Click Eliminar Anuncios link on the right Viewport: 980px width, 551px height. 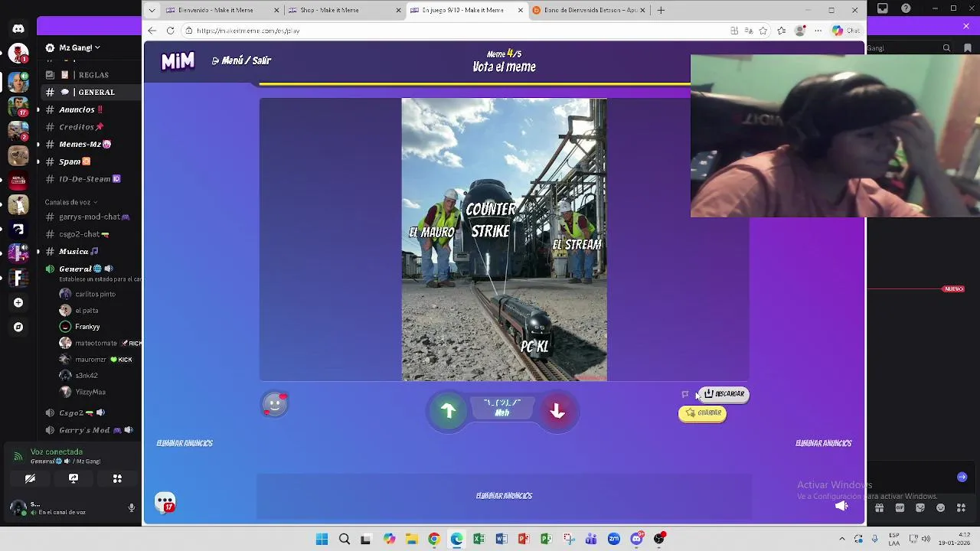824,443
